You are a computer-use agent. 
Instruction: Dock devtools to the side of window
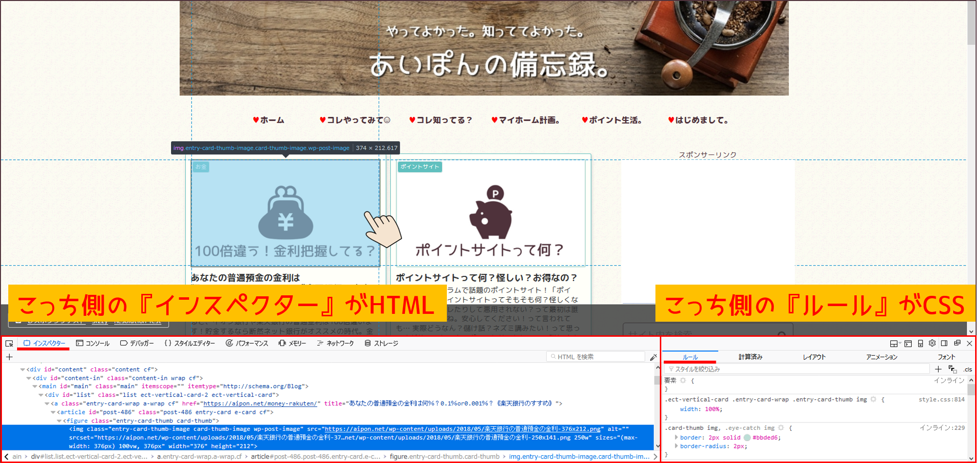click(x=944, y=343)
